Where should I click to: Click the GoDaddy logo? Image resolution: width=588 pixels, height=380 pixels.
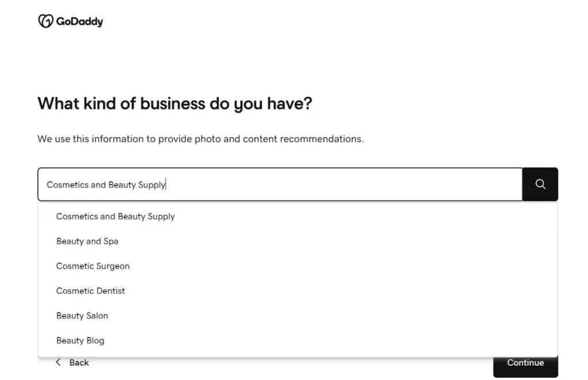click(70, 21)
